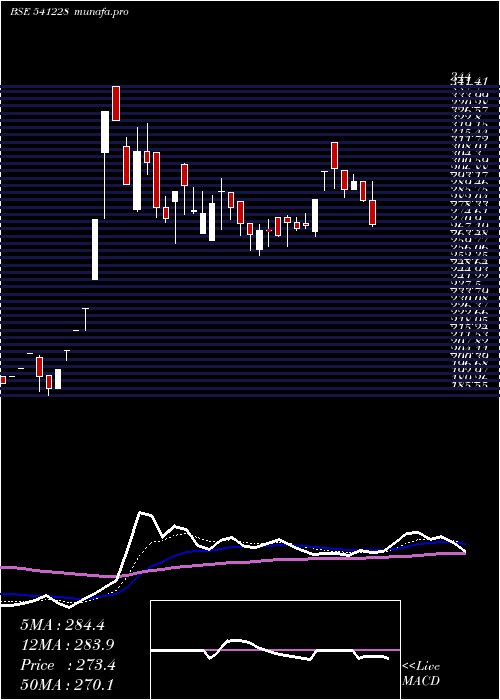This screenshot has width=500, height=700.
Task: Click the last red candle on the right
Action: click(372, 212)
